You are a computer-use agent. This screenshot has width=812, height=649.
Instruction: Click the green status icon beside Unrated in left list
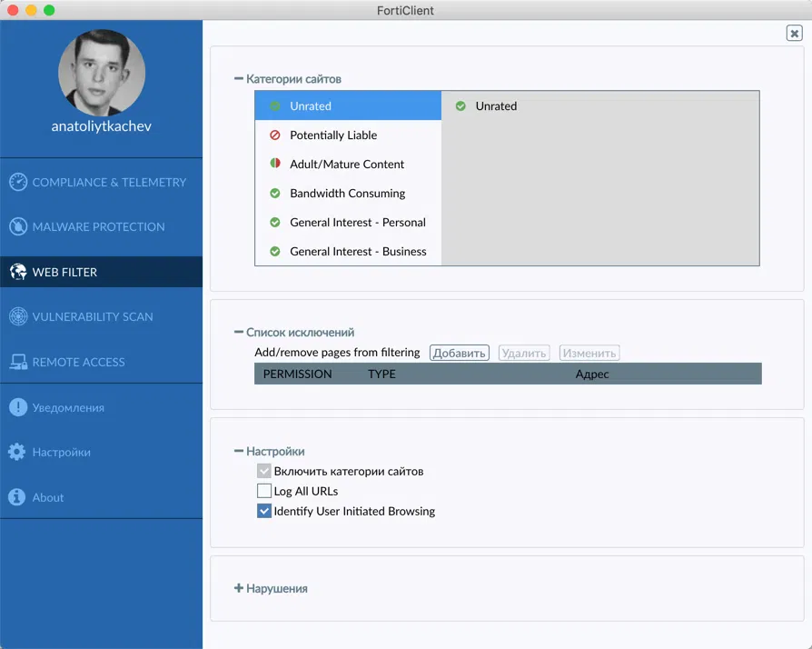click(x=275, y=105)
